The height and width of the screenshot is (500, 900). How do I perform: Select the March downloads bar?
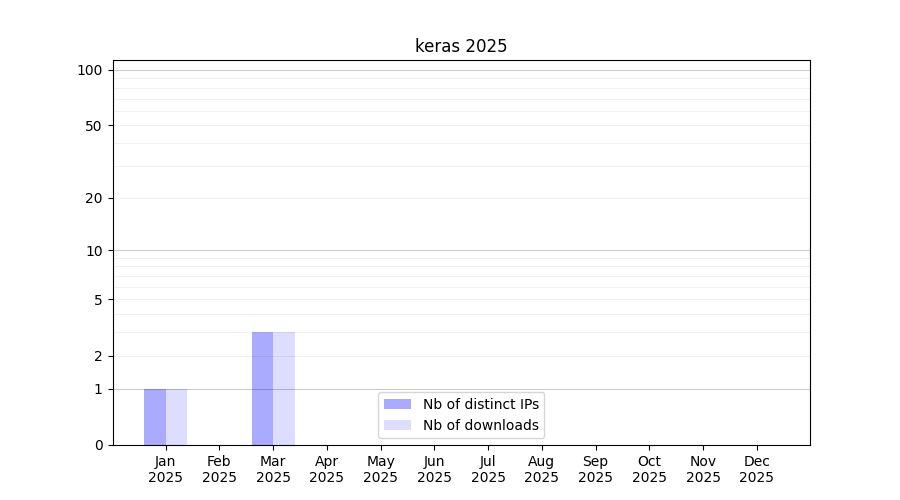284,388
